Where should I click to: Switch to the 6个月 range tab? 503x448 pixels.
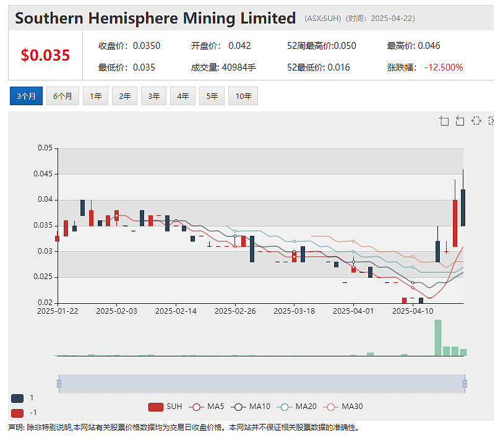pyautogui.click(x=62, y=96)
